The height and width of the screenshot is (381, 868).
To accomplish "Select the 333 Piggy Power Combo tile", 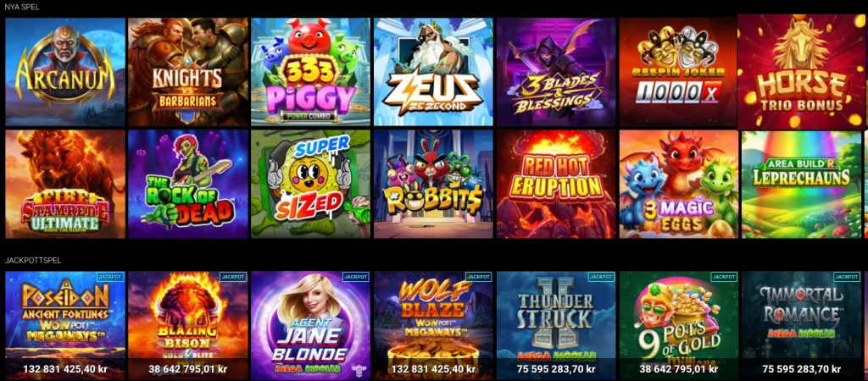I will pyautogui.click(x=310, y=72).
